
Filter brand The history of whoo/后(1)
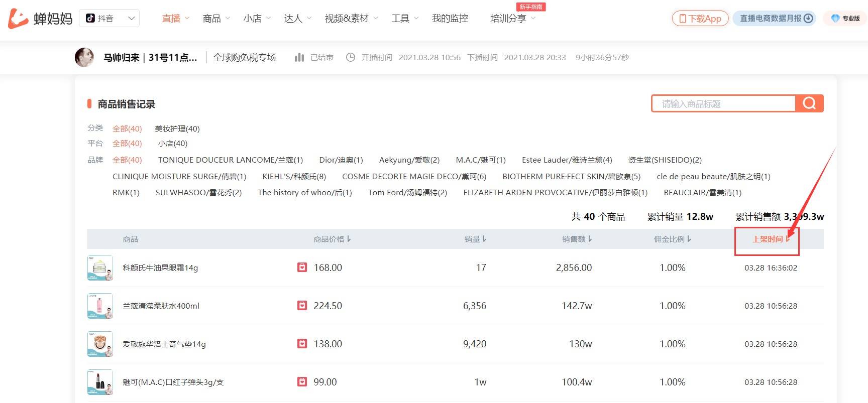point(305,193)
